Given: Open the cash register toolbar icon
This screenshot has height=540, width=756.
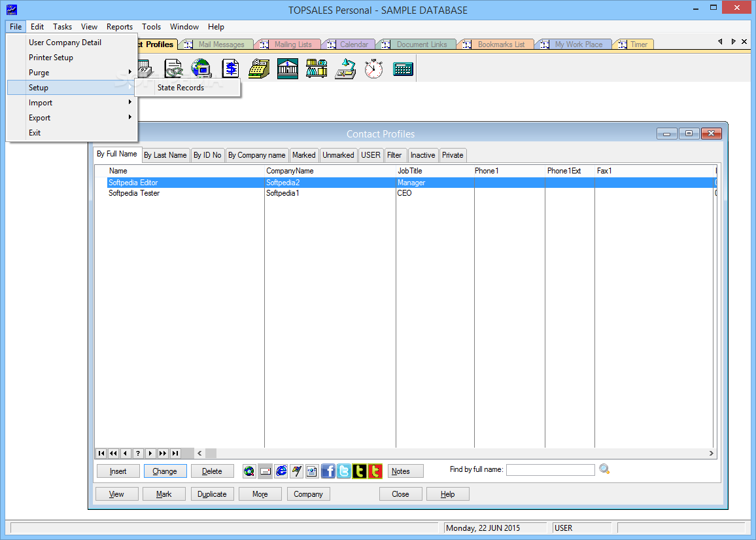Looking at the screenshot, I should [259, 69].
